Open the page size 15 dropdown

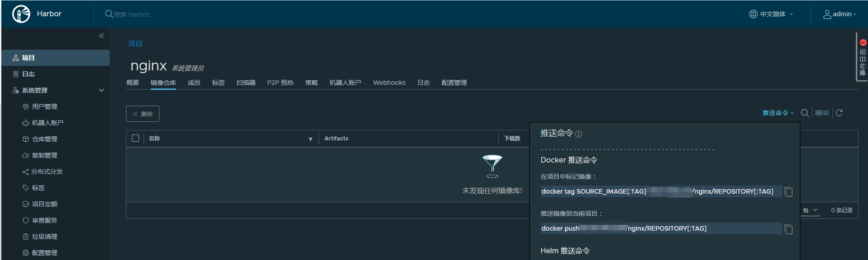[810, 210]
